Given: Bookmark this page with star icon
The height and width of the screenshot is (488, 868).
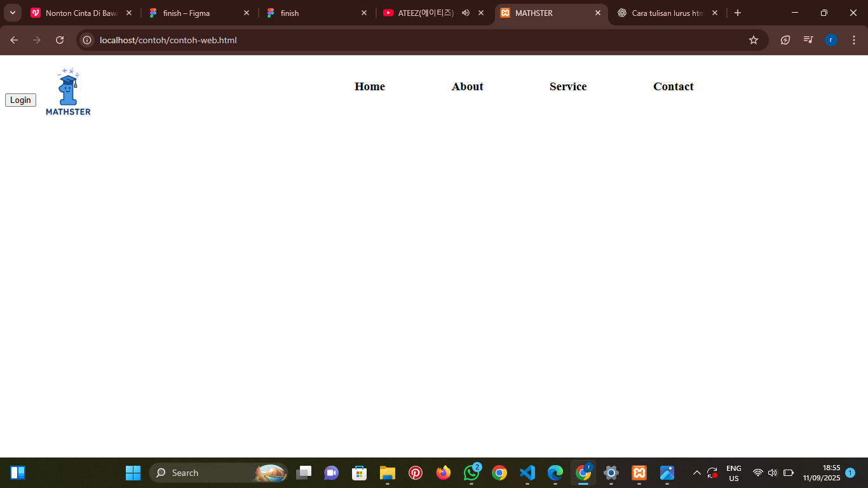Looking at the screenshot, I should (754, 40).
